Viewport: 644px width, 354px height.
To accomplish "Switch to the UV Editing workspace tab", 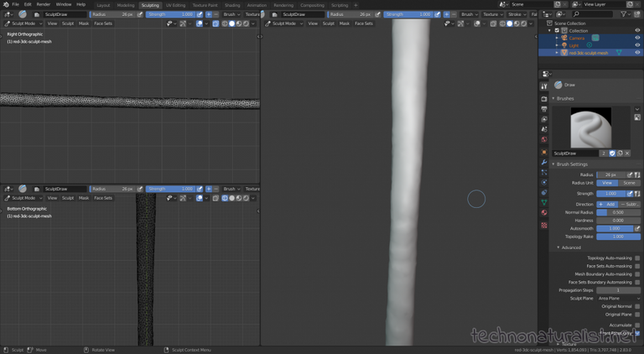I will (176, 5).
